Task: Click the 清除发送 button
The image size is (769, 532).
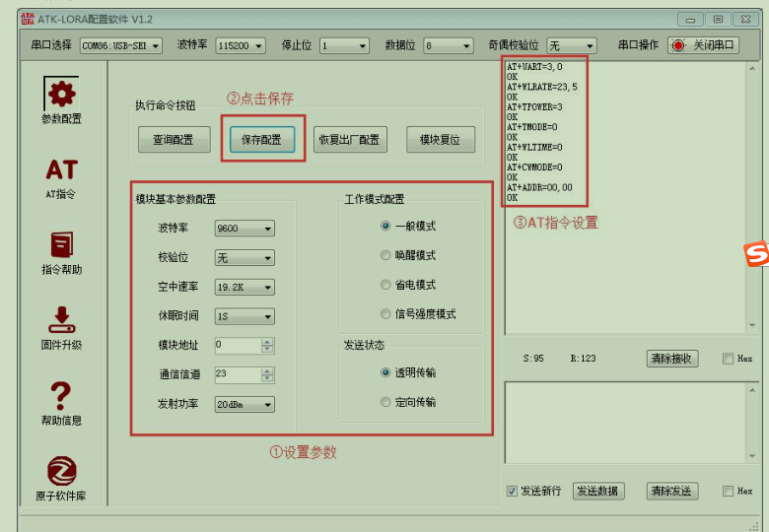Action: coord(672,491)
